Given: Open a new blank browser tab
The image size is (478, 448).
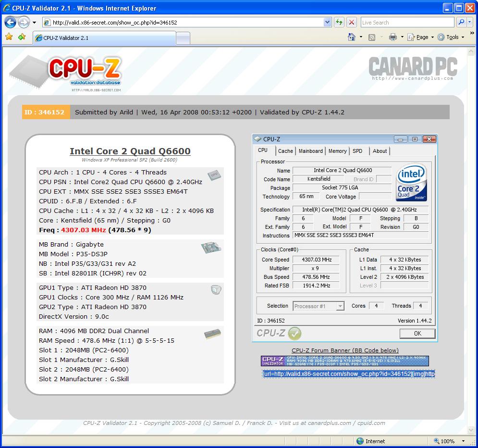Looking at the screenshot, I should [183, 38].
